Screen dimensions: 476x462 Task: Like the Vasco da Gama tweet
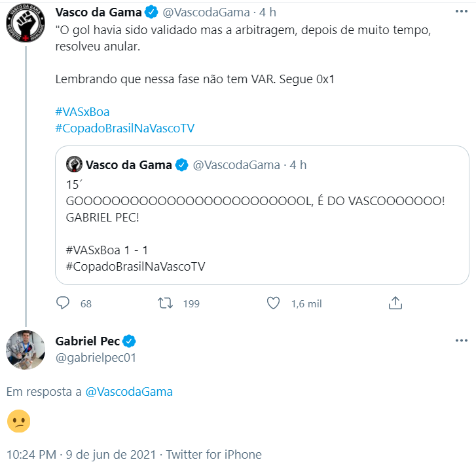click(x=274, y=303)
